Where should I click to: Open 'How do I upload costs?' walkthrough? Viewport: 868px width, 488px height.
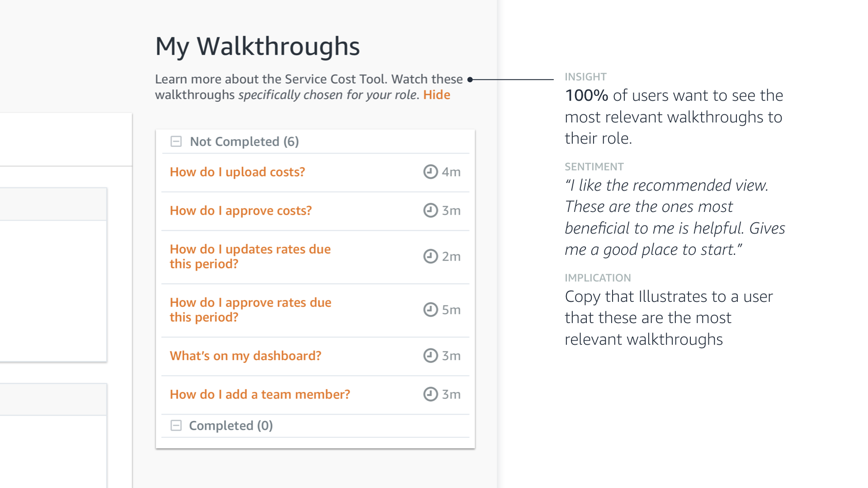click(x=237, y=172)
